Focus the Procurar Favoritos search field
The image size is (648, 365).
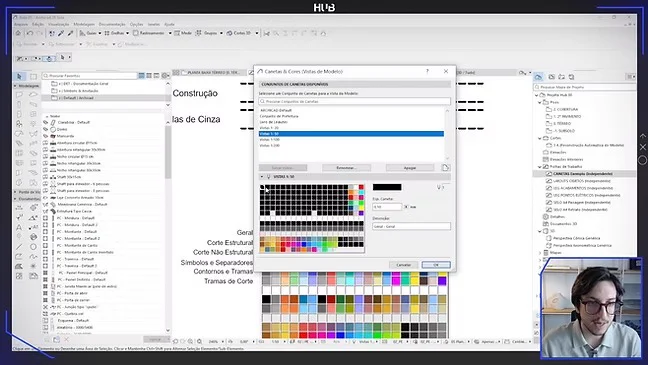click(x=90, y=76)
